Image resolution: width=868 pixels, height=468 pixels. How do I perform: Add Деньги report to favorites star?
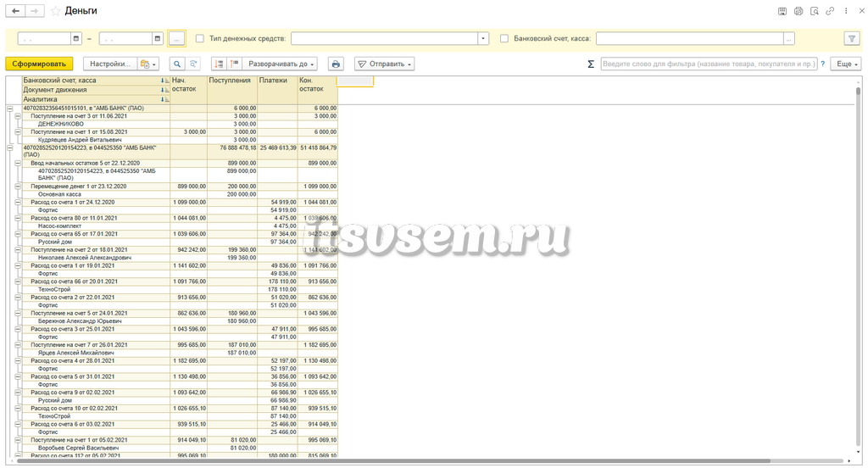click(x=55, y=11)
